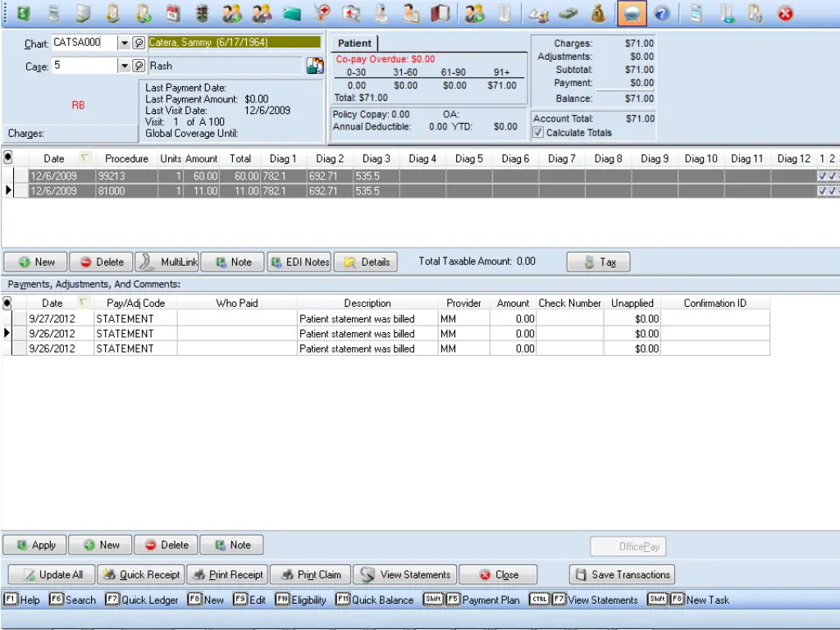Click the green dollar sign toolbar icon

click(x=23, y=13)
